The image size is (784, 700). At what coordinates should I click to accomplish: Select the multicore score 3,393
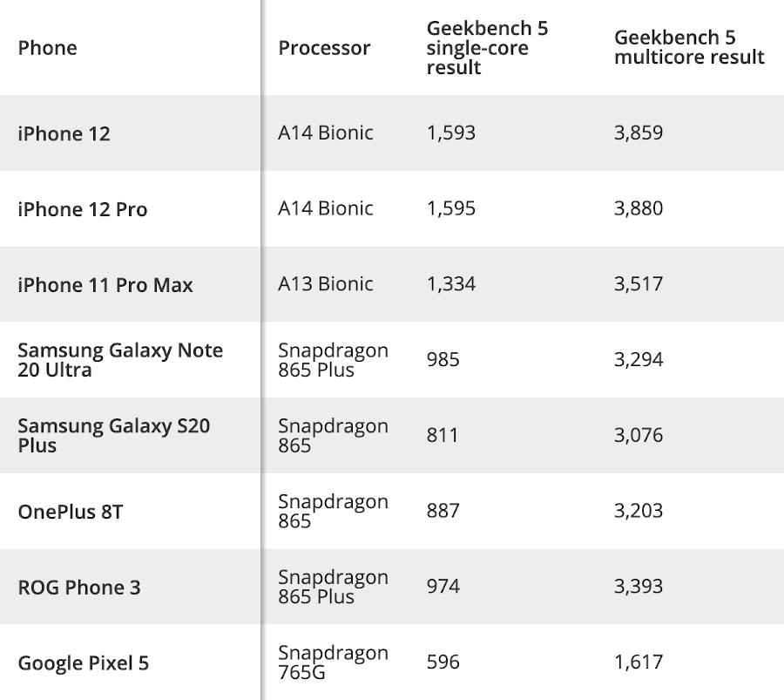coord(638,586)
